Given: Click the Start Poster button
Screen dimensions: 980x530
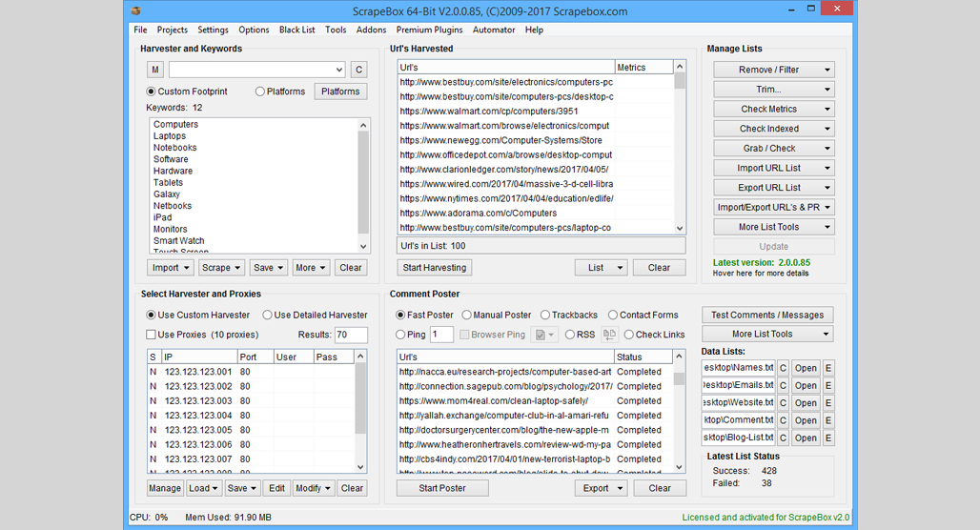Looking at the screenshot, I should [442, 488].
